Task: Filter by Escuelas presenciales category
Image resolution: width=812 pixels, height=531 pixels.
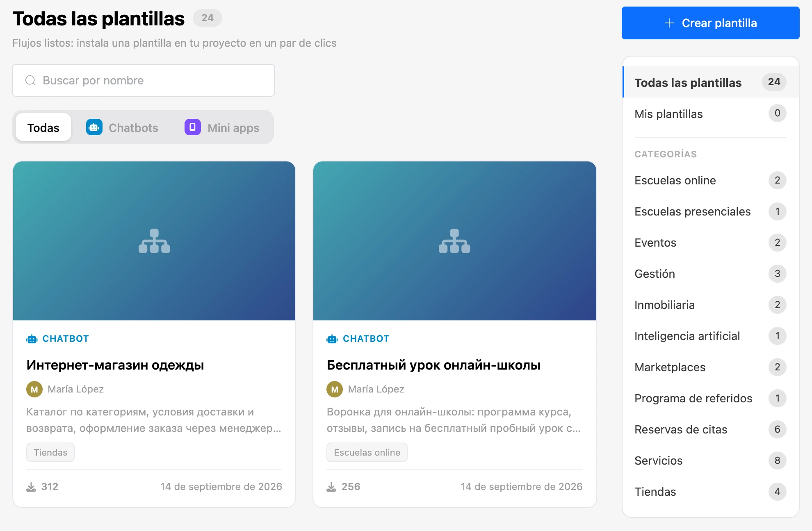Action: (x=711, y=211)
